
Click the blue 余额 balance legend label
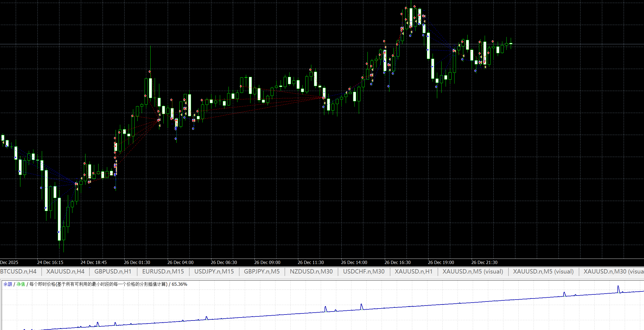coord(8,284)
